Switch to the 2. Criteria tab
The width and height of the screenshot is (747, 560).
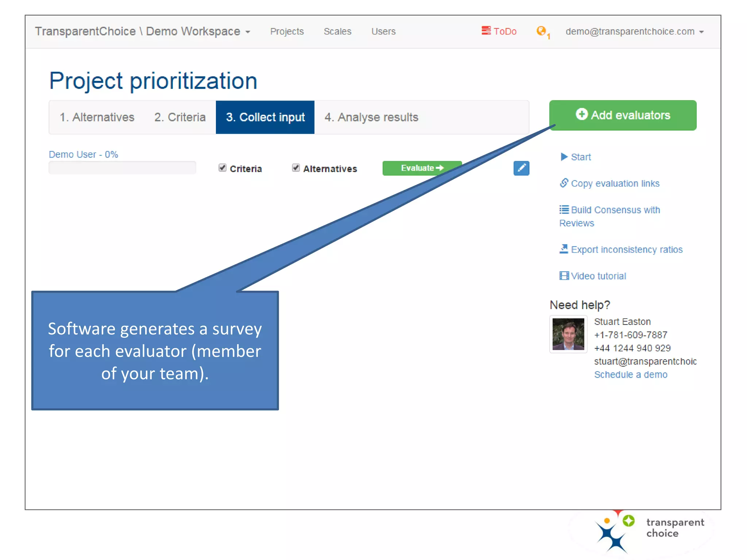(x=180, y=117)
